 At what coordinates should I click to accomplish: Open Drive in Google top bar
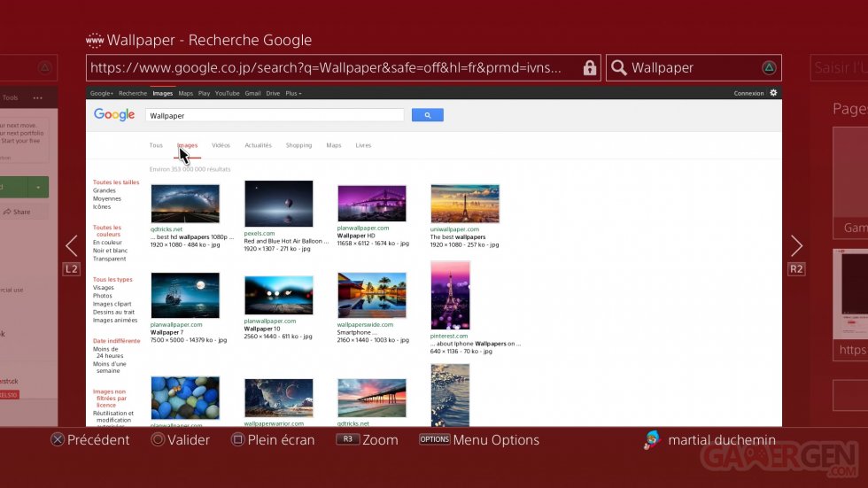pos(273,94)
